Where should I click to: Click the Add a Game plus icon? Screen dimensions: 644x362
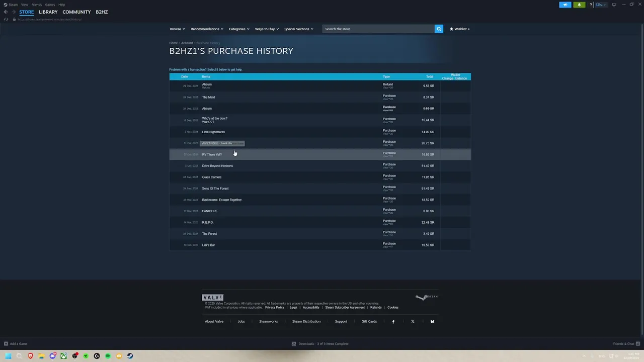(6, 344)
